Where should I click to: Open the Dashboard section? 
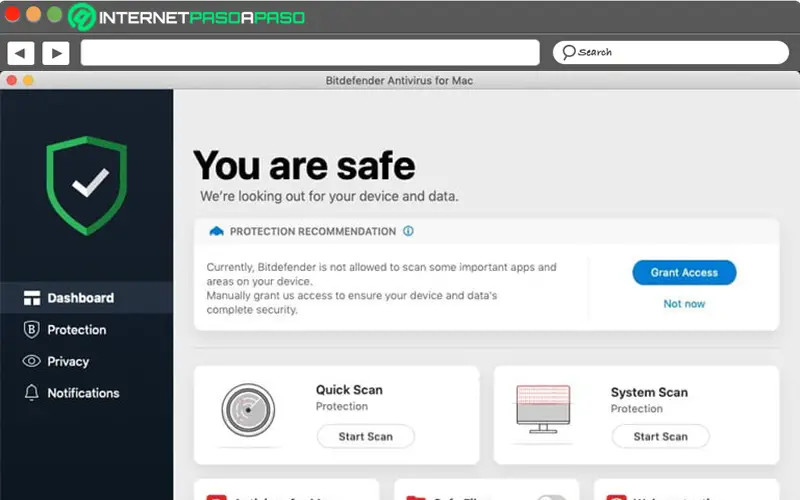click(80, 298)
